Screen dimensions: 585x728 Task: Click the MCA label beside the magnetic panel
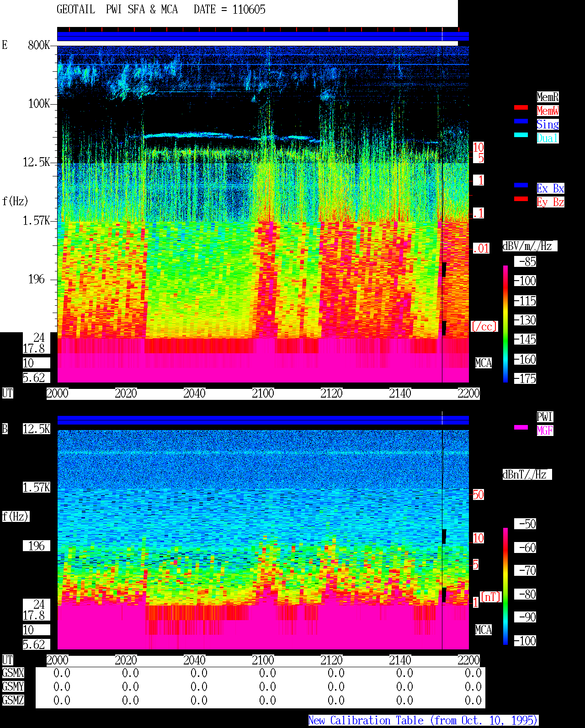pyautogui.click(x=484, y=630)
